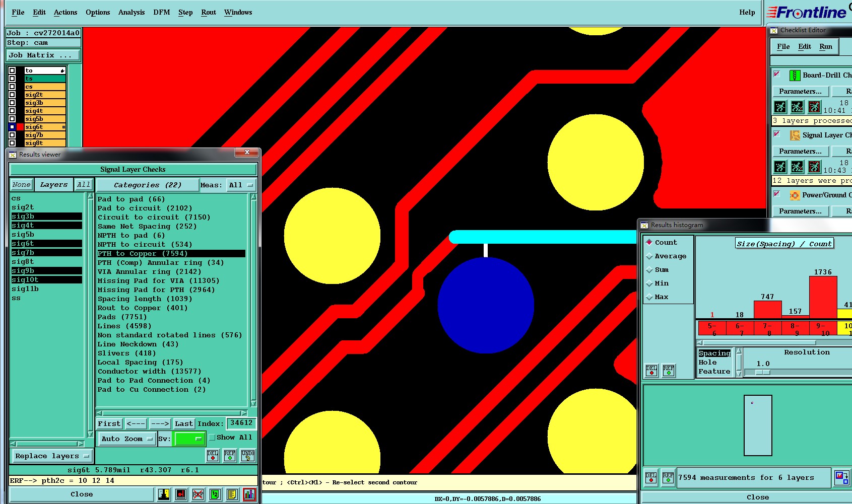
Task: Click the Power/Ground Checks icon
Action: pyautogui.click(x=795, y=195)
